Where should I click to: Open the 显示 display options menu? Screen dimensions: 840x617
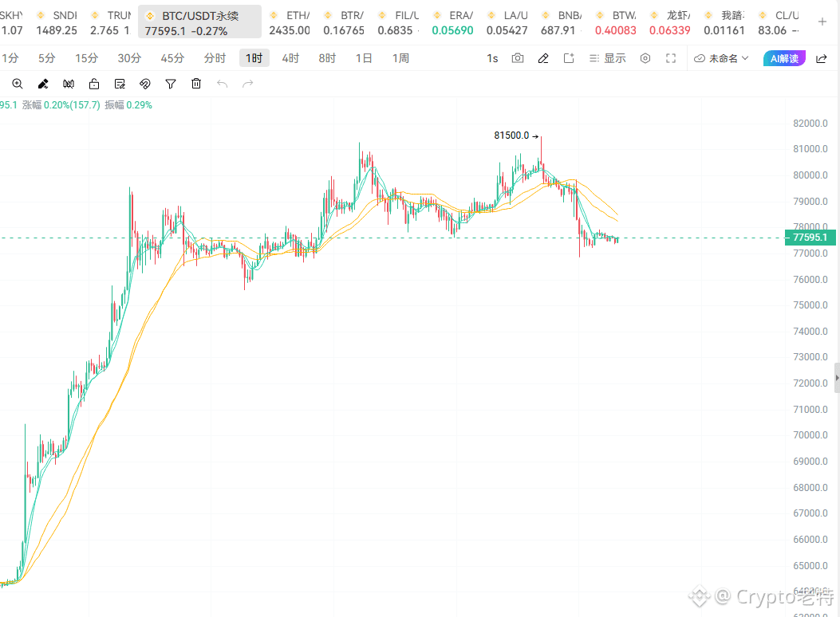(x=608, y=58)
